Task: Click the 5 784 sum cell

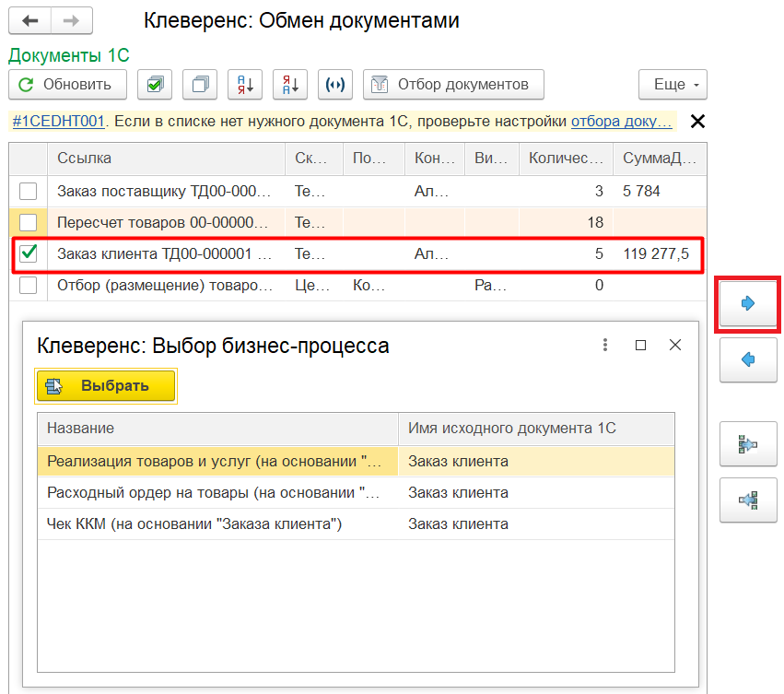Action: click(641, 191)
